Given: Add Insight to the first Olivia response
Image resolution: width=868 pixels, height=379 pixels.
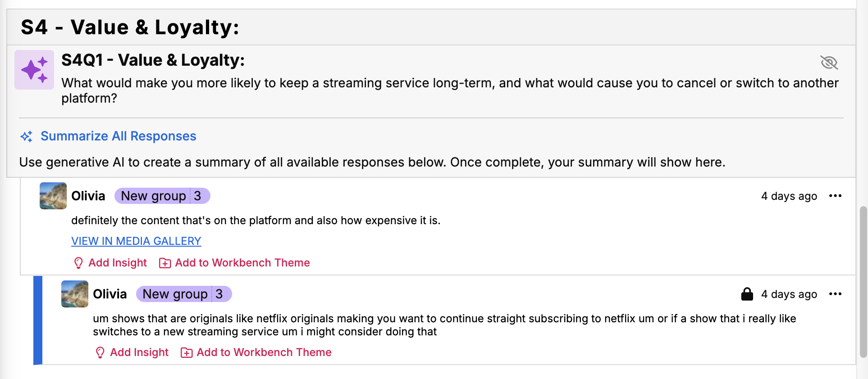Looking at the screenshot, I should pyautogui.click(x=118, y=263).
